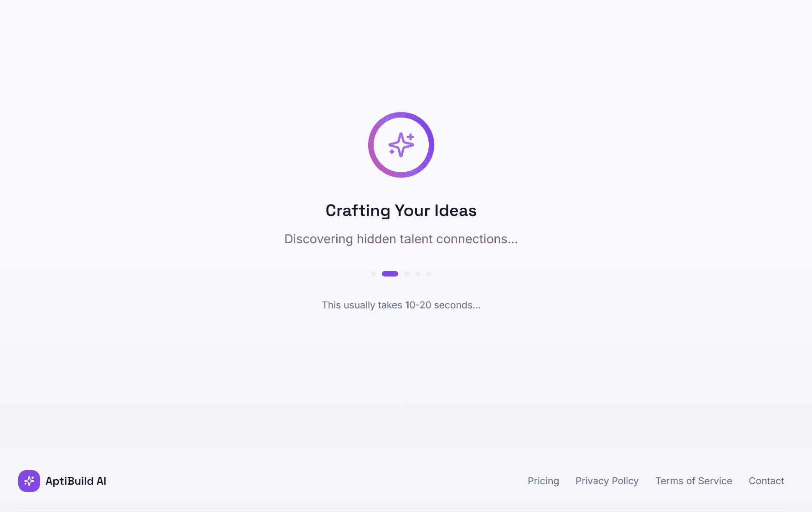Expand the Crafting Your Ideas heading

[401, 210]
